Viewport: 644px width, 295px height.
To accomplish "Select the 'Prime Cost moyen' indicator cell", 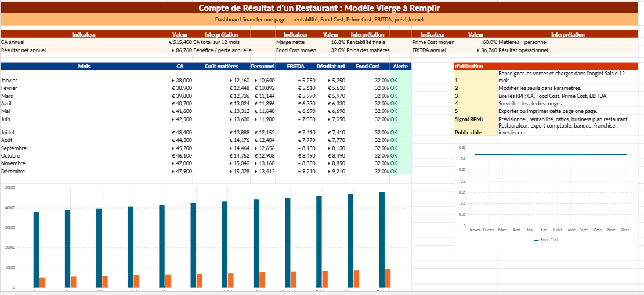I will [x=433, y=42].
